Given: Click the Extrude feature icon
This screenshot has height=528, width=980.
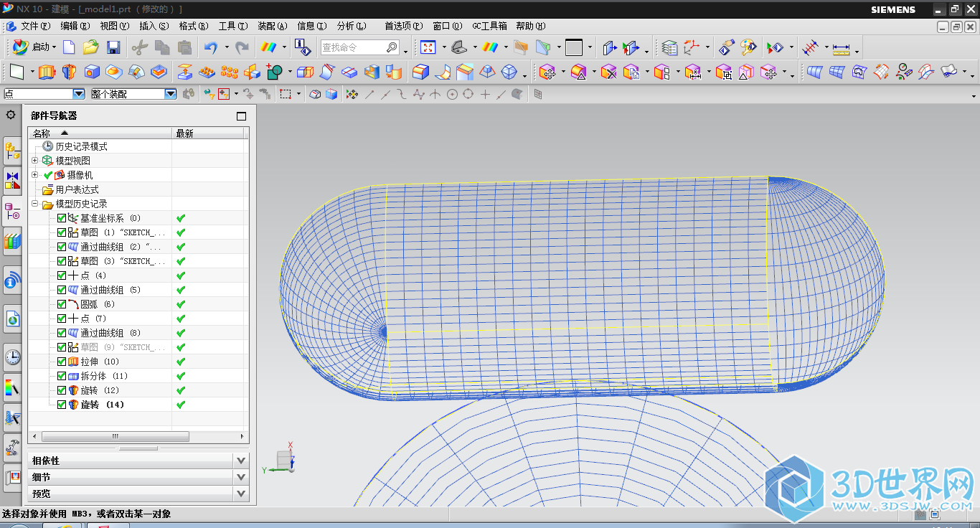Looking at the screenshot, I should (47, 72).
